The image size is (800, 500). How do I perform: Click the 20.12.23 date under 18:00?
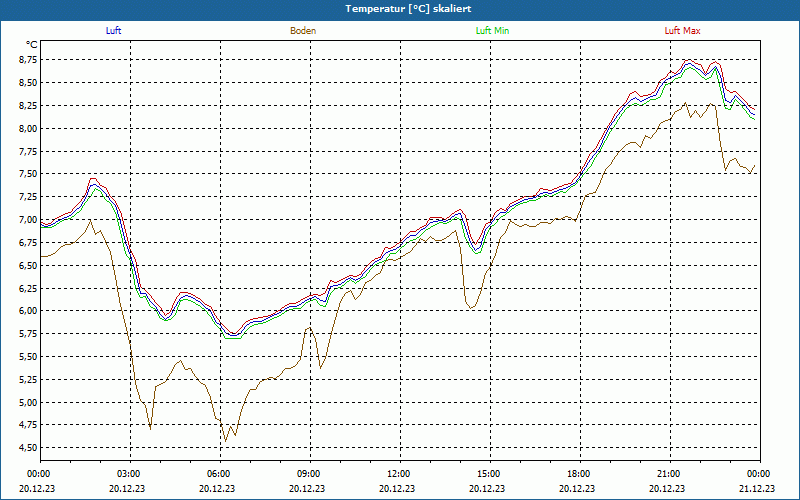pyautogui.click(x=577, y=488)
